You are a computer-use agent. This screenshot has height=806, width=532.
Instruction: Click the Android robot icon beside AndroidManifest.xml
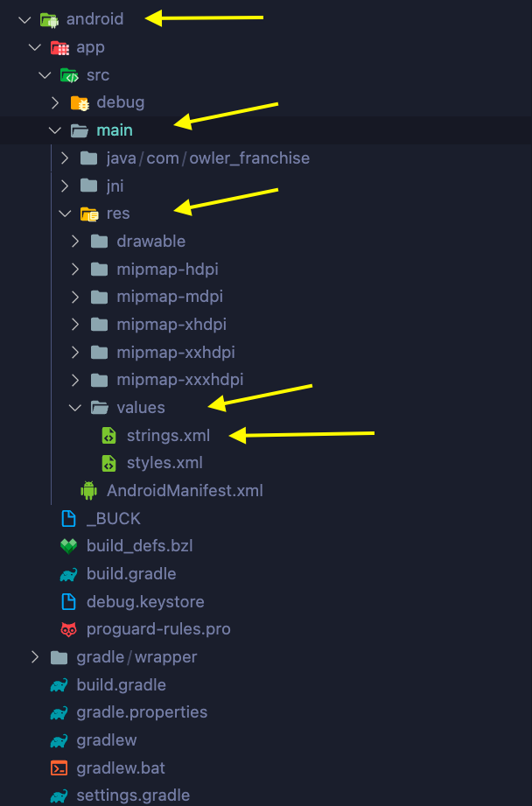(x=87, y=490)
